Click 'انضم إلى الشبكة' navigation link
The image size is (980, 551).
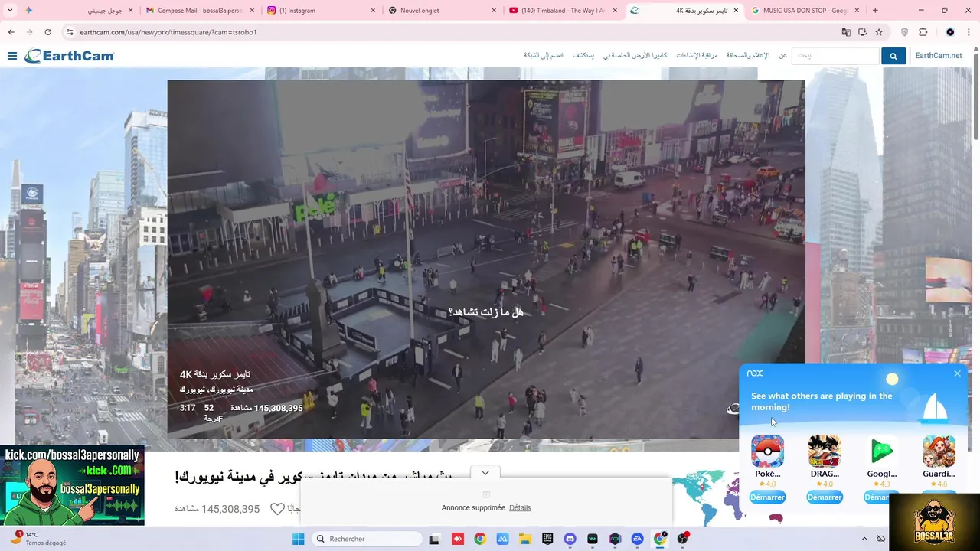tap(544, 56)
